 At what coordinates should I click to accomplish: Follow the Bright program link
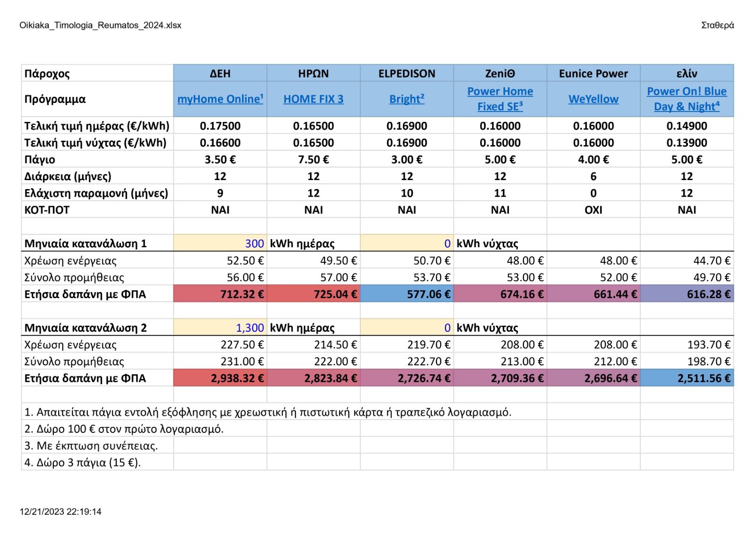(x=407, y=99)
